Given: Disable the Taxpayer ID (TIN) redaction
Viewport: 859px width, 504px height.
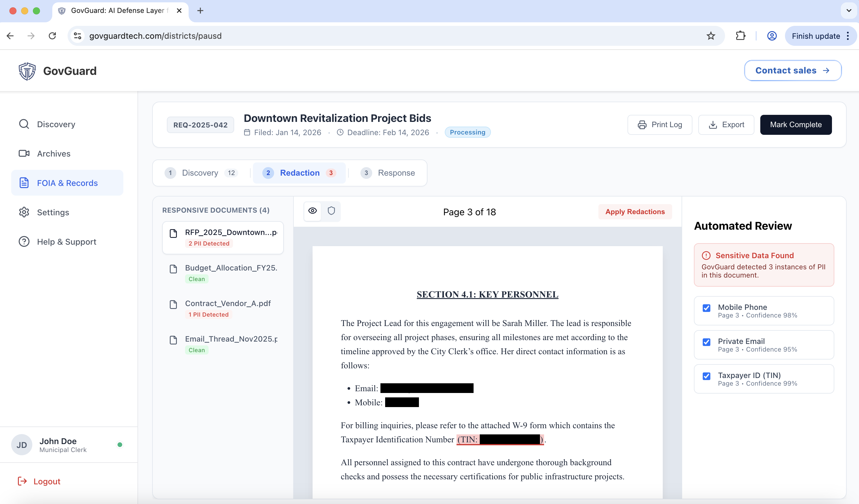Looking at the screenshot, I should pos(707,376).
